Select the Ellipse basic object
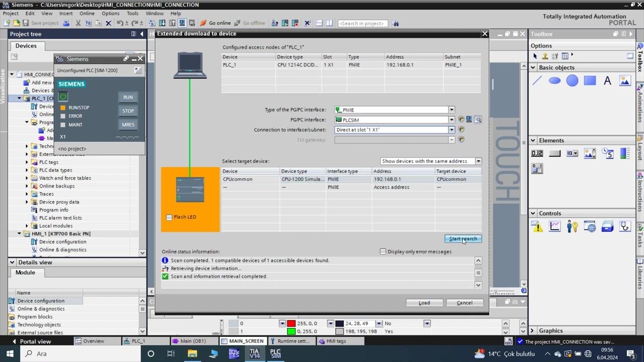This screenshot has height=362, width=644. [554, 80]
